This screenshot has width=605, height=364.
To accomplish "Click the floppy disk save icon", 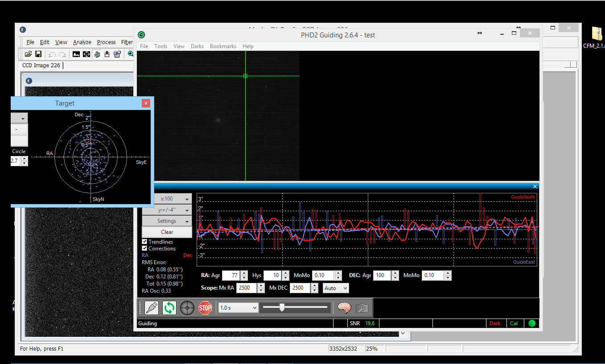I will [38, 54].
